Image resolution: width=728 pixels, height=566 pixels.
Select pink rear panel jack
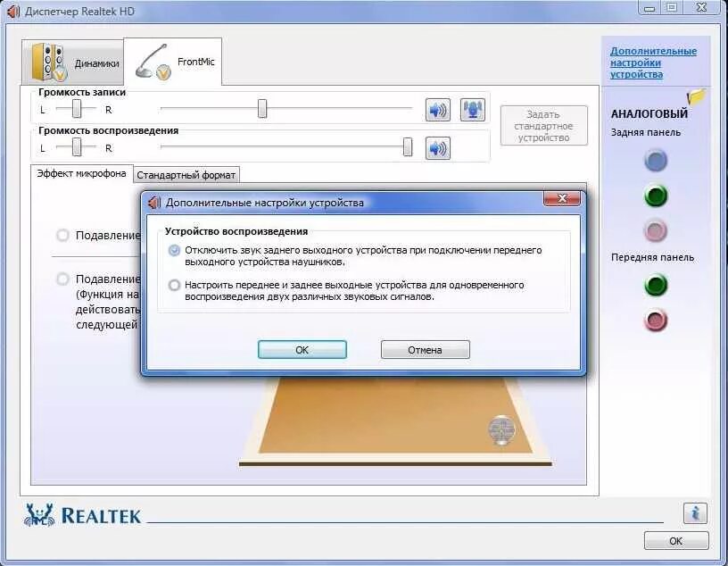pos(656,230)
